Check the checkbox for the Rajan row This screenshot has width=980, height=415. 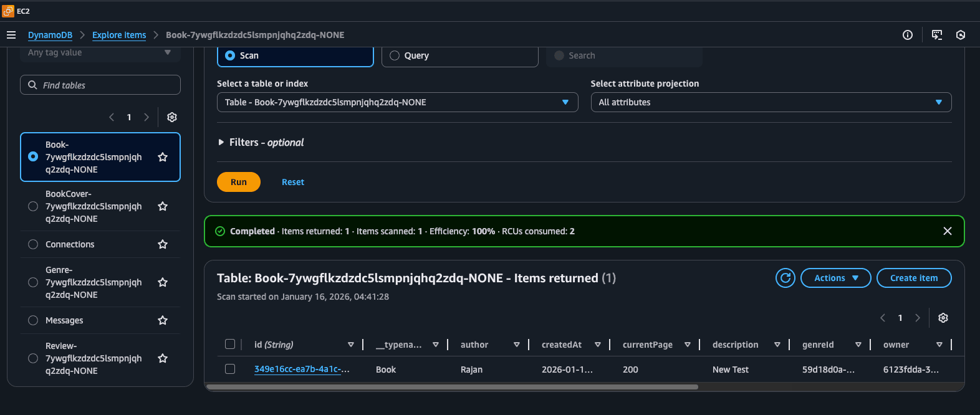pos(230,369)
